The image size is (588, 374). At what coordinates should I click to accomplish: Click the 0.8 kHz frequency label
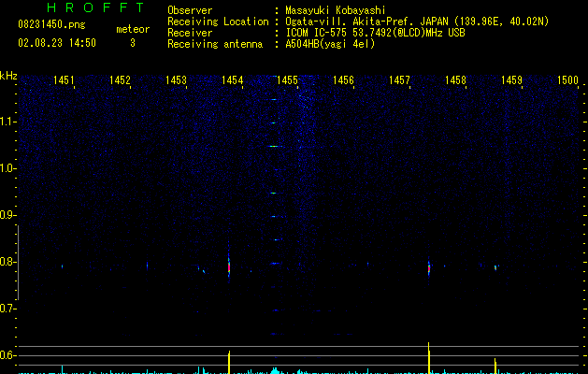point(7,262)
